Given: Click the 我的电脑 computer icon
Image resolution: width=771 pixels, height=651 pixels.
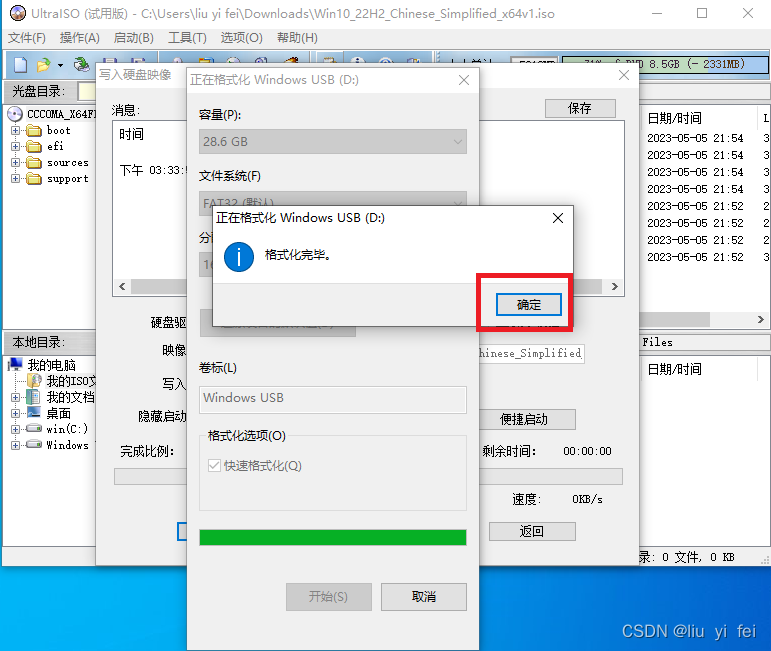Looking at the screenshot, I should click(x=15, y=364).
